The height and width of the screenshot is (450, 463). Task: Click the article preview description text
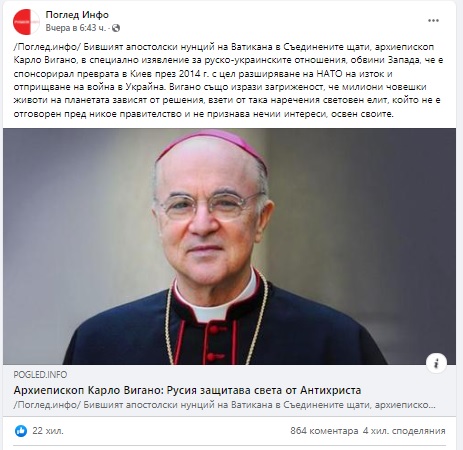point(225,405)
